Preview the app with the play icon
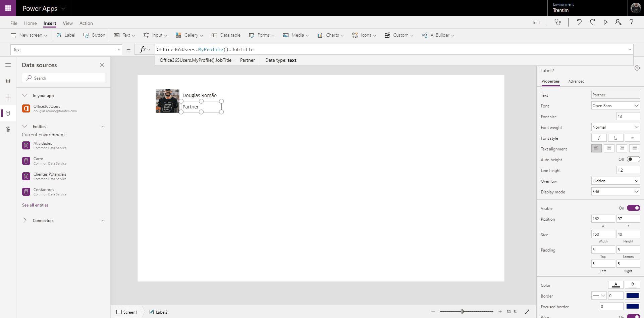The width and height of the screenshot is (644, 318). point(605,22)
